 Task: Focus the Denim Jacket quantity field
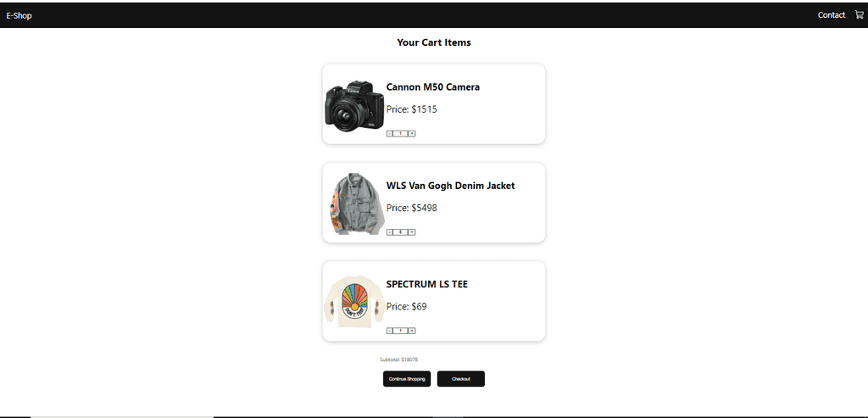pos(401,232)
